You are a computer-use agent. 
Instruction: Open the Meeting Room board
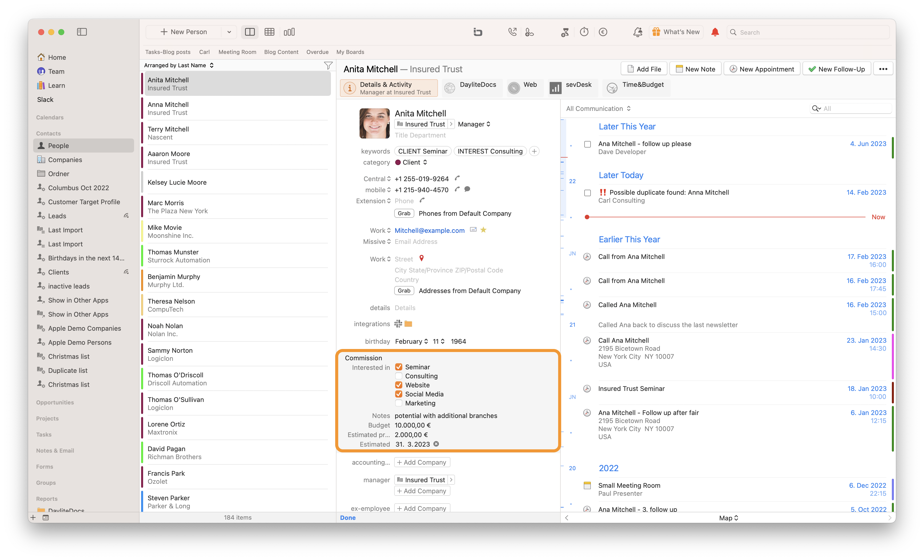(x=237, y=52)
